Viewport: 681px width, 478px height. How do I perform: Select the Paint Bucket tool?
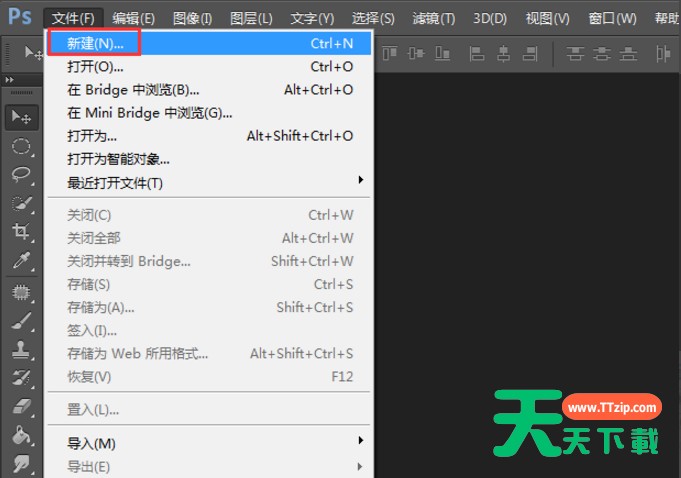pos(21,436)
